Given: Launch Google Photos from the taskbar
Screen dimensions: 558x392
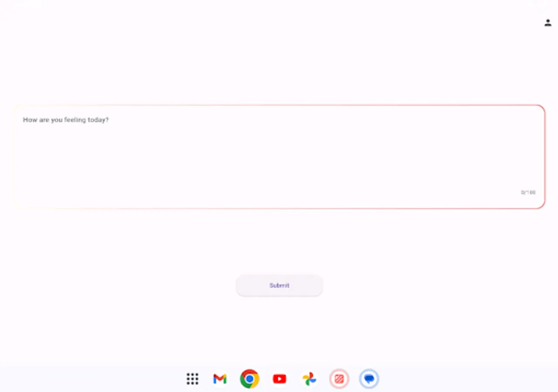Looking at the screenshot, I should tap(309, 379).
